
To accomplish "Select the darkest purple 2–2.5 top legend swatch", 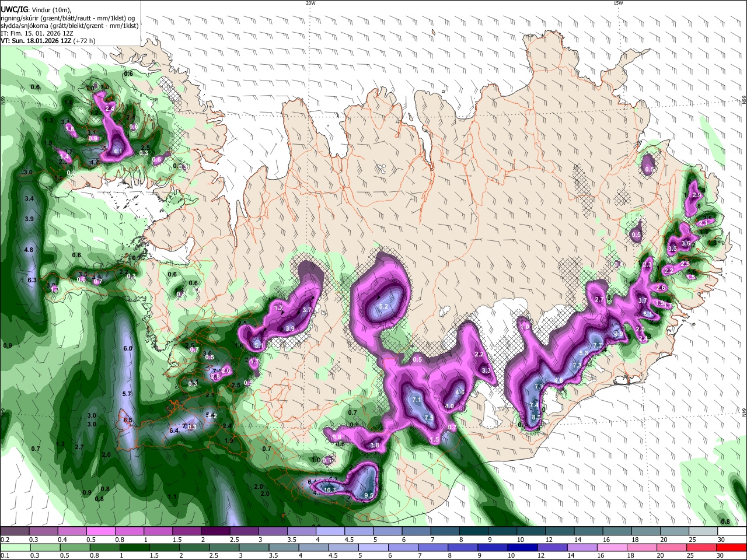I will 215,531.
